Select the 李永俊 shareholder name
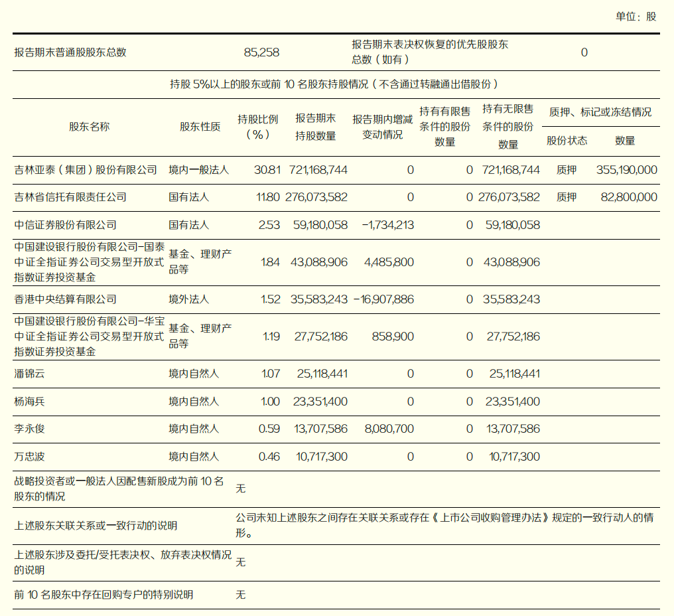 (29, 429)
